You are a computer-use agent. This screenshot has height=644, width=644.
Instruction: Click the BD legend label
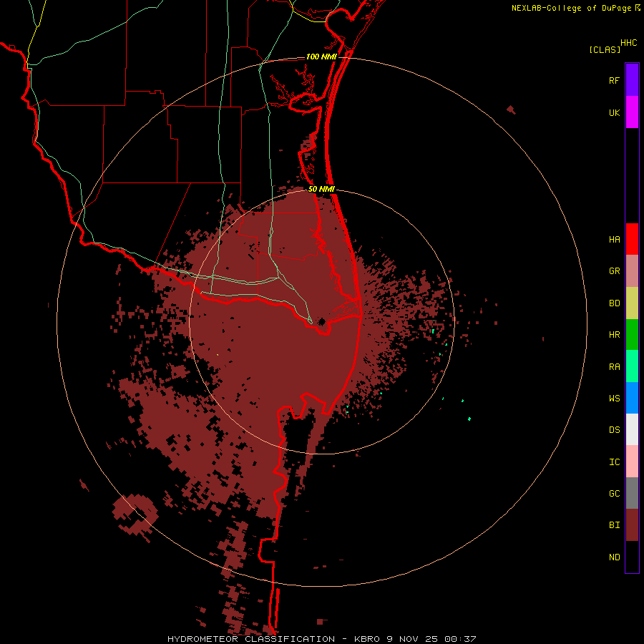pyautogui.click(x=614, y=303)
